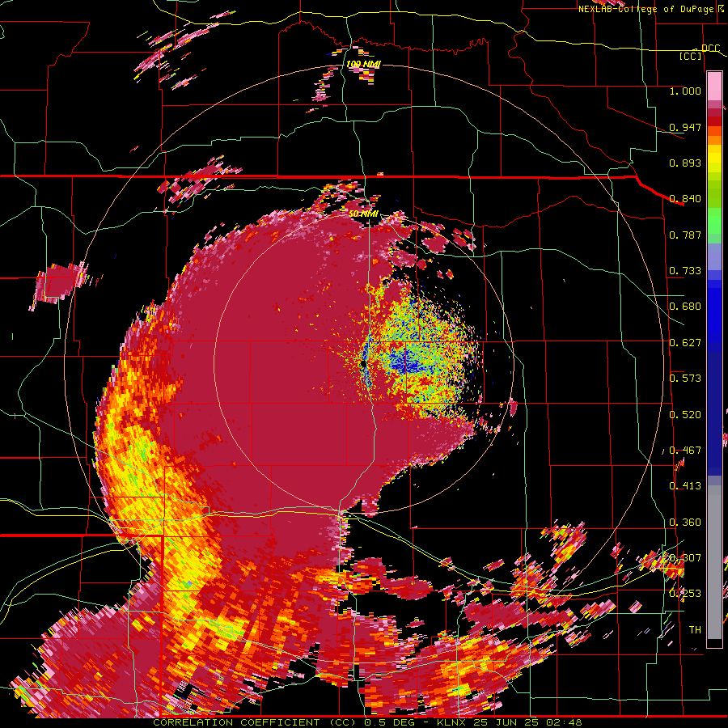Select the 0.413 scale value
Screen dimensions: 728x728
[685, 486]
